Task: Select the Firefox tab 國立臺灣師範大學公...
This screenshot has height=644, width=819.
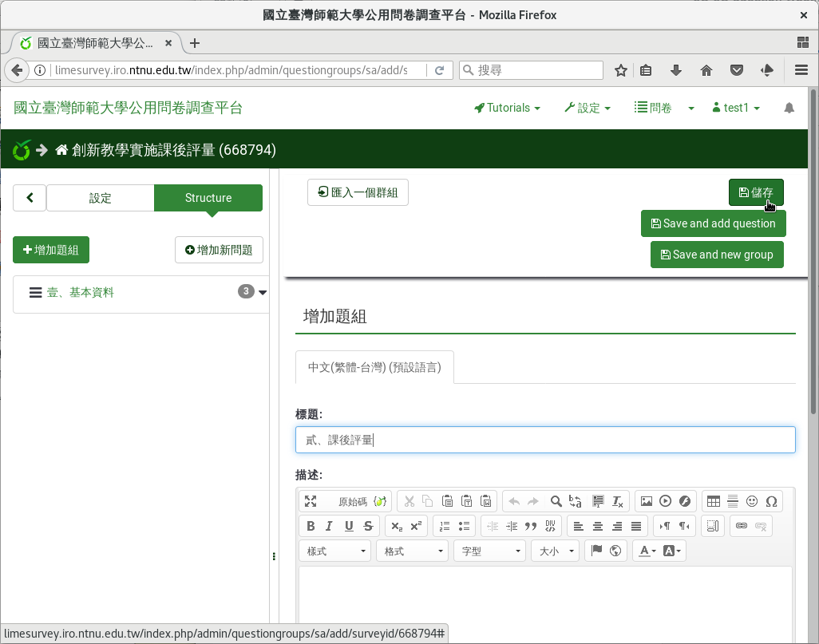Action: tap(95, 43)
